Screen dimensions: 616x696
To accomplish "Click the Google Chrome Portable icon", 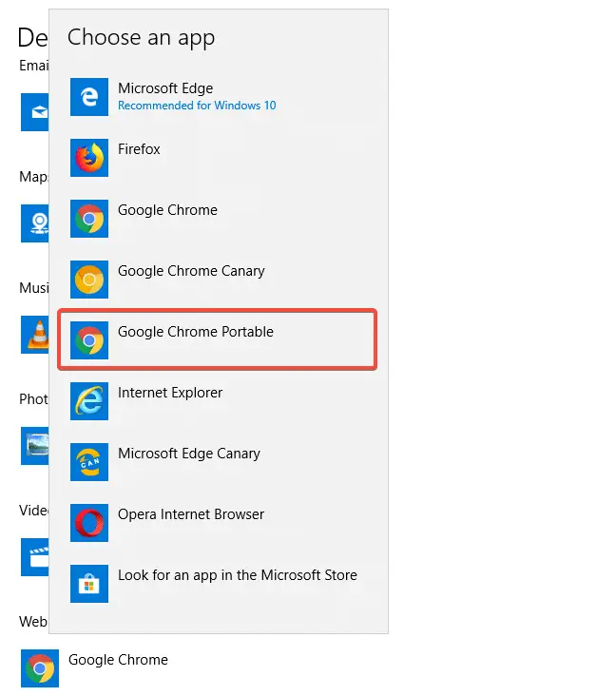I will (x=89, y=340).
